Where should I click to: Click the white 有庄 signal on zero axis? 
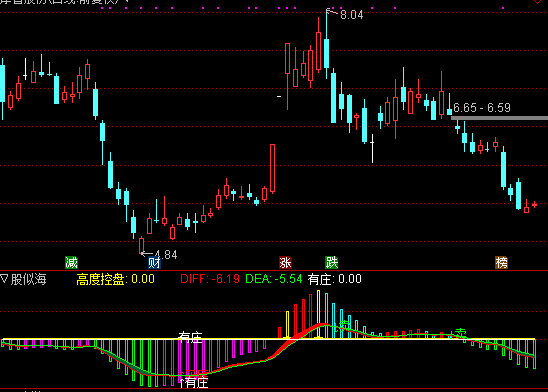190,337
